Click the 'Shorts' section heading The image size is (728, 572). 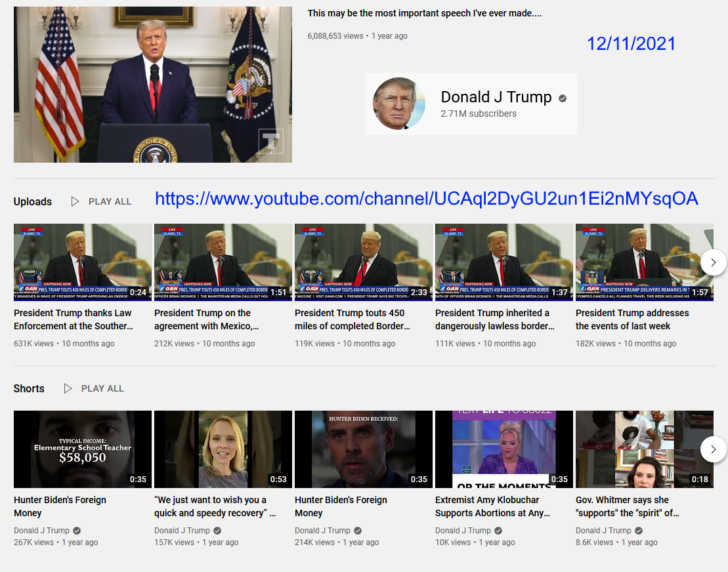coord(29,389)
